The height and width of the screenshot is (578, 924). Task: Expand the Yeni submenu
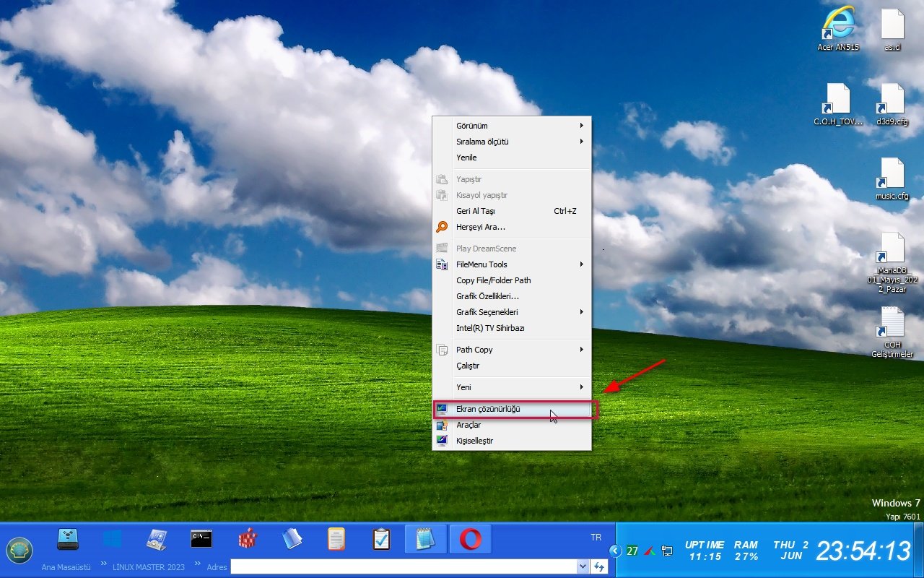click(x=512, y=387)
